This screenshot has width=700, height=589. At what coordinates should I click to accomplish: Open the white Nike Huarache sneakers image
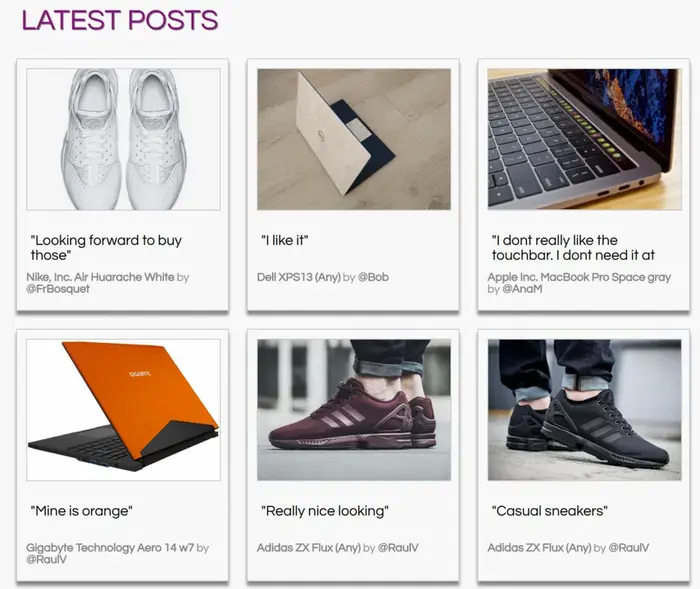click(x=123, y=139)
